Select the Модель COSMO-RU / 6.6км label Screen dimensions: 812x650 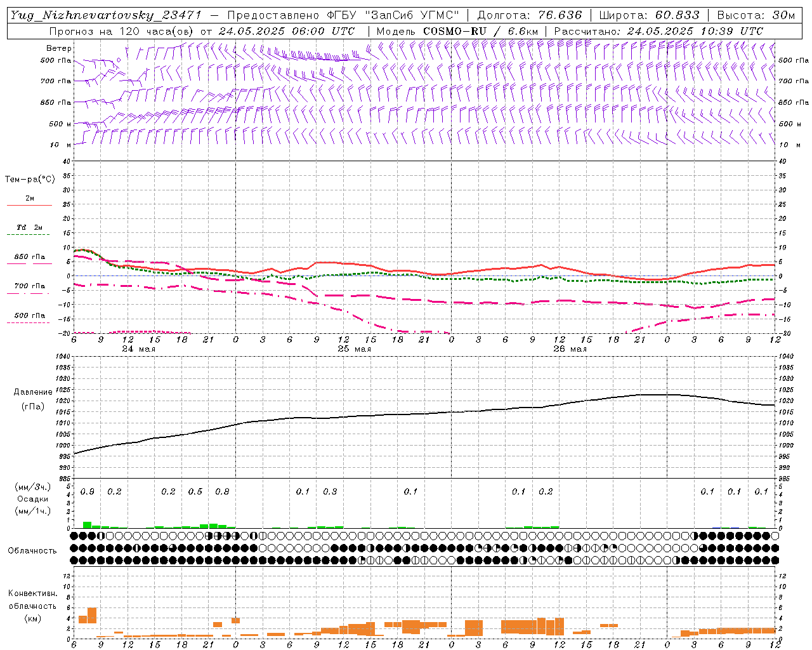457,31
